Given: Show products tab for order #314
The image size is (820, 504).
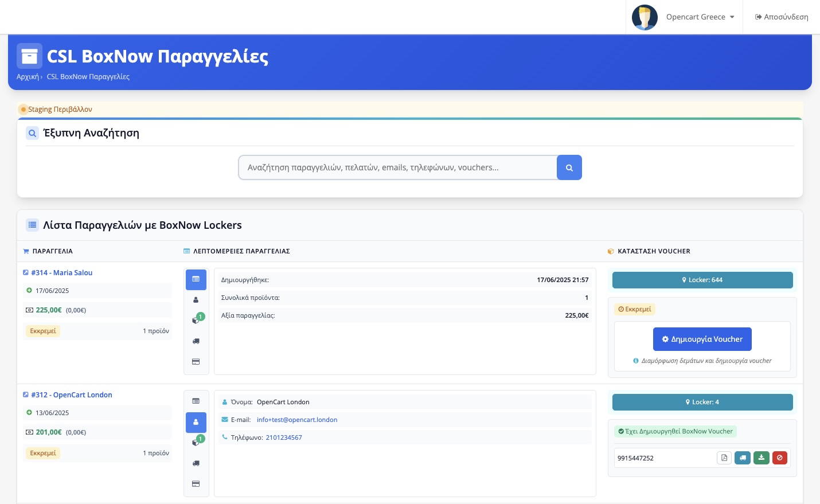Looking at the screenshot, I should coord(196,320).
